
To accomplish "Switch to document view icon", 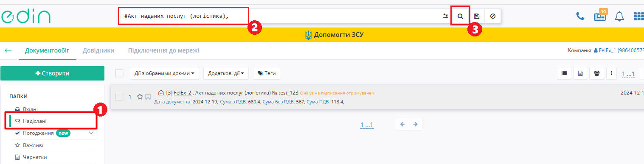I will 580,73.
